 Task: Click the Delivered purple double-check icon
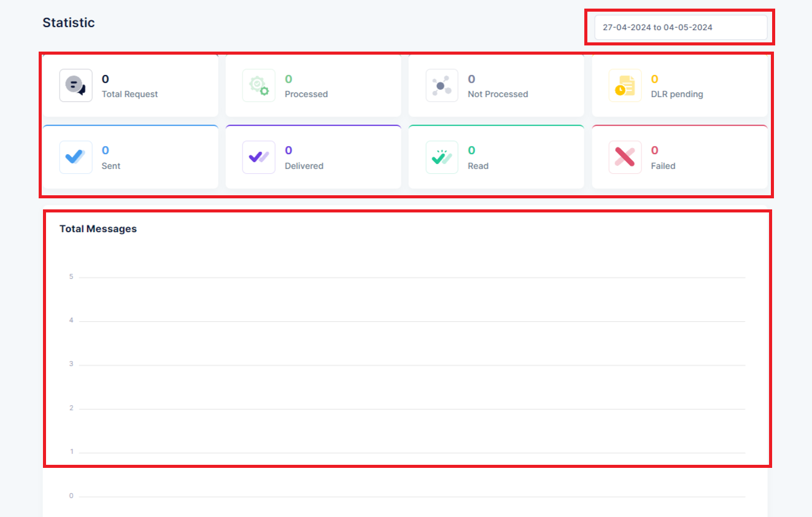pyautogui.click(x=259, y=157)
